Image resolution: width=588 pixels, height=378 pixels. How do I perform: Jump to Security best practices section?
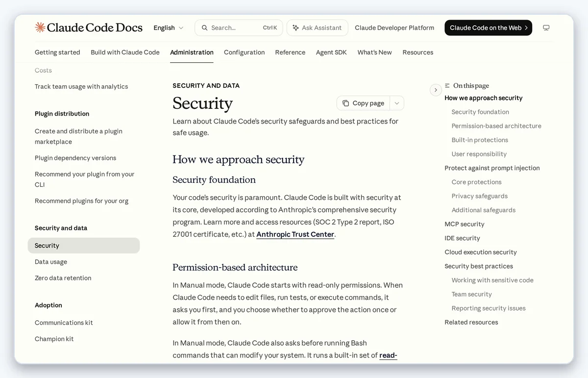pyautogui.click(x=479, y=266)
